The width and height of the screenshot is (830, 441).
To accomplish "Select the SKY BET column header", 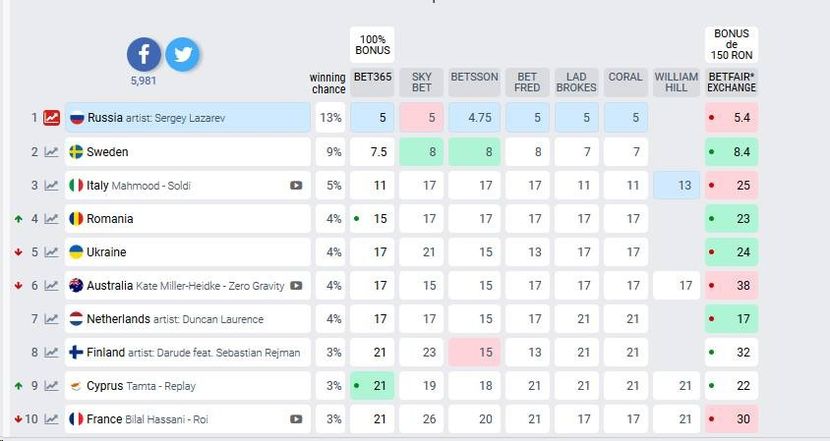I will [421, 82].
